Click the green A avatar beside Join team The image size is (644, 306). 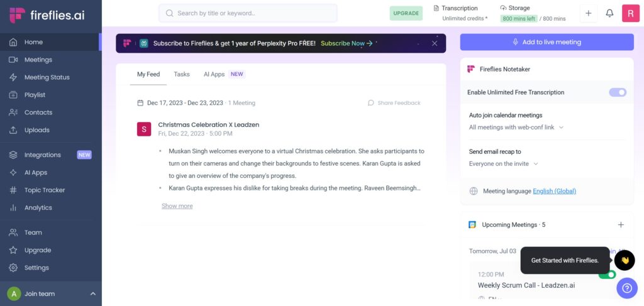(14, 293)
